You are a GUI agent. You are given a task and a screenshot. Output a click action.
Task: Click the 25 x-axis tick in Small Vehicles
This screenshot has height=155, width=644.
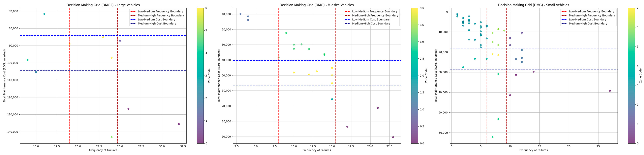click(598, 146)
